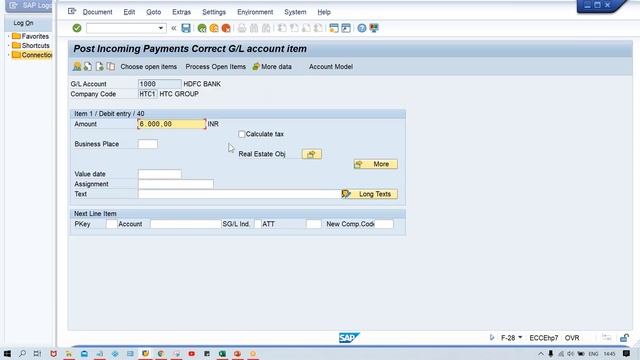The height and width of the screenshot is (360, 640).
Task: Click the Next Page navigation icon
Action: [x=306, y=28]
